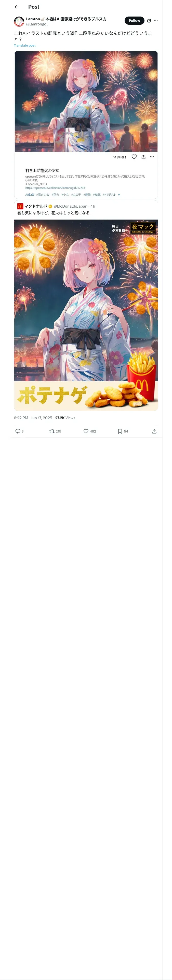The image size is (172, 980).
Task: Follow the Lamron account
Action: point(134,21)
